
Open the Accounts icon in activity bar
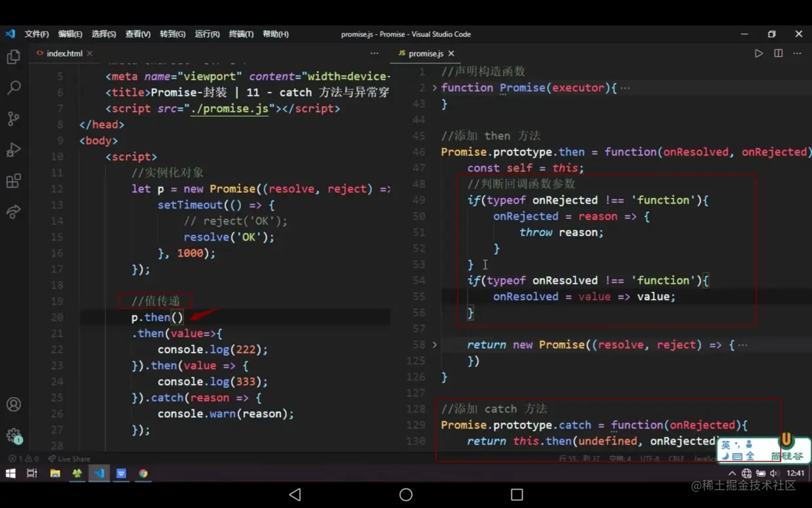(13, 404)
